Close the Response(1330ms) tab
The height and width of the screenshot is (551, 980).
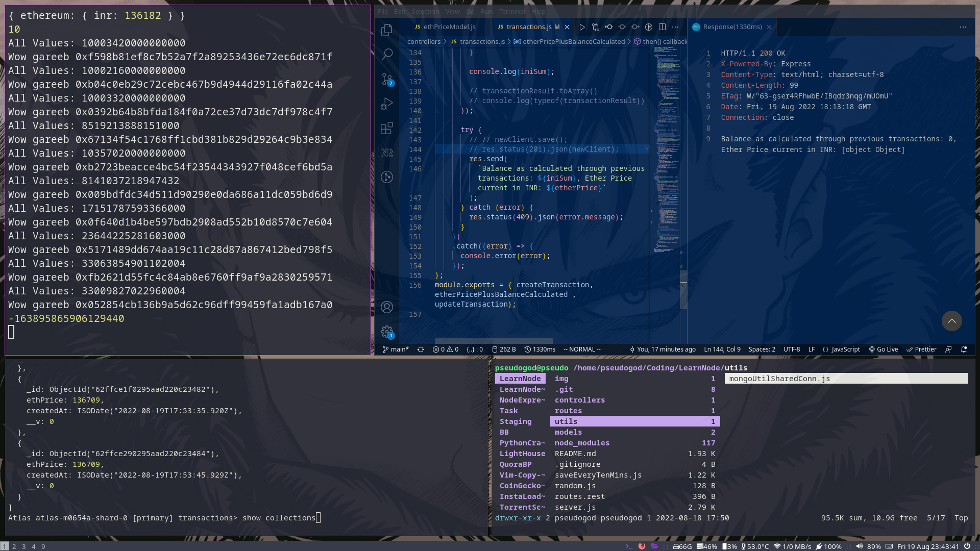769,27
